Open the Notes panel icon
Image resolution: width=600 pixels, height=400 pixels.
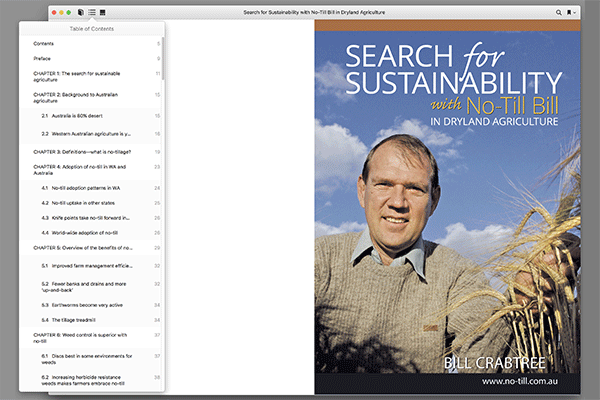click(104, 12)
